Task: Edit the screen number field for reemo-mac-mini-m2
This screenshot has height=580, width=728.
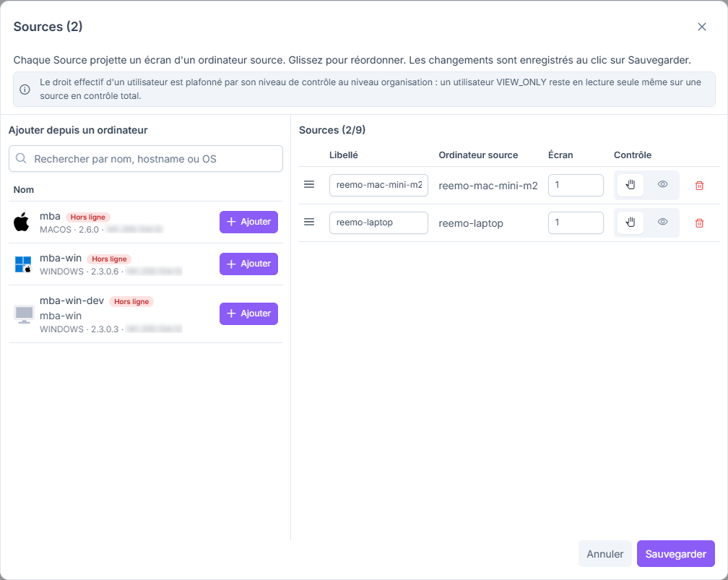Action: 576,185
